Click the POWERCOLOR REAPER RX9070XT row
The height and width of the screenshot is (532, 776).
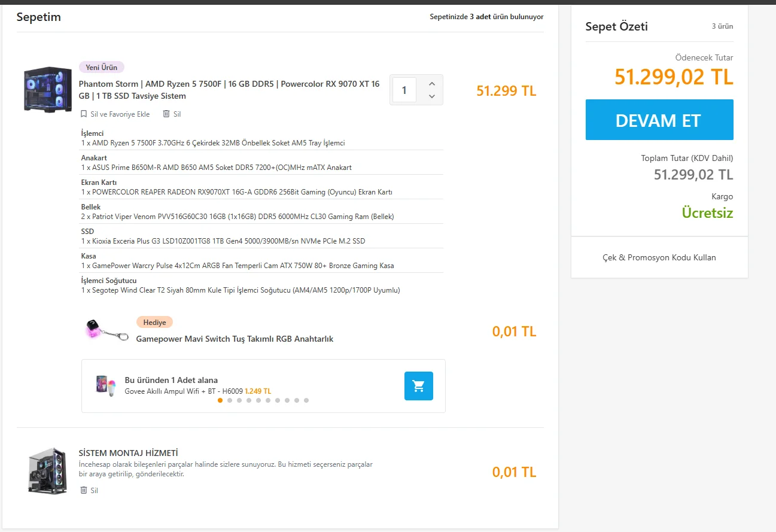pyautogui.click(x=262, y=187)
